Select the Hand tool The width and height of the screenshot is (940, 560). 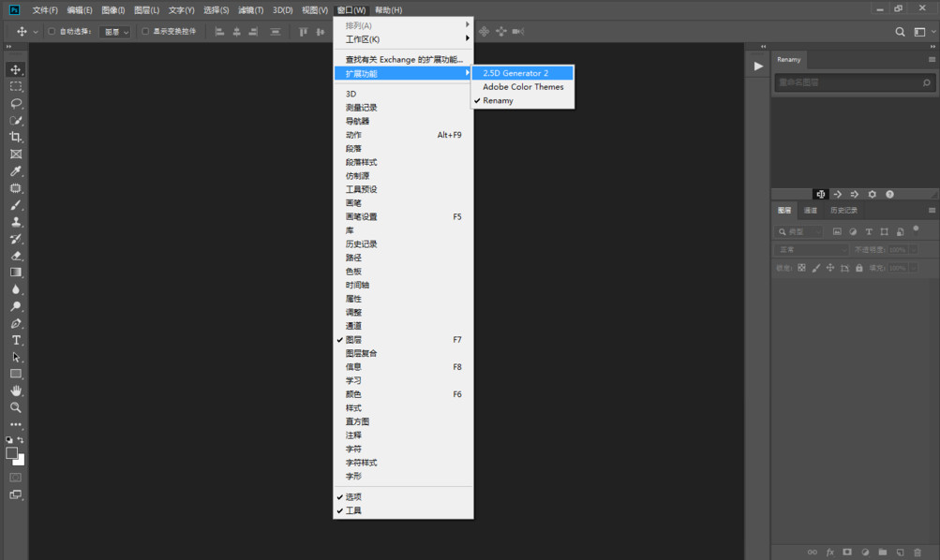(x=16, y=391)
